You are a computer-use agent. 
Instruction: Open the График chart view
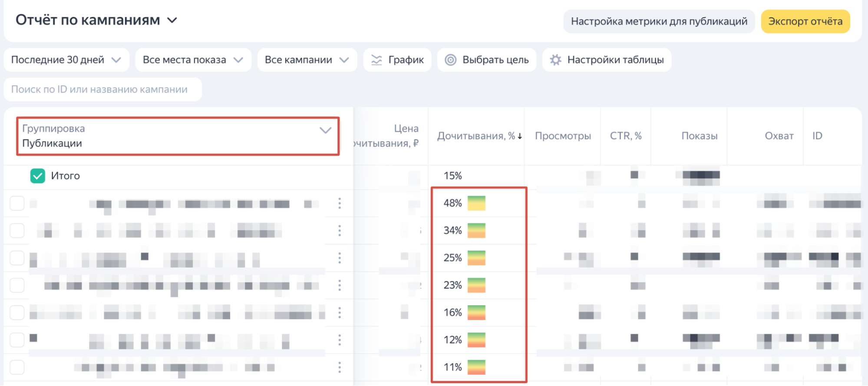click(397, 60)
